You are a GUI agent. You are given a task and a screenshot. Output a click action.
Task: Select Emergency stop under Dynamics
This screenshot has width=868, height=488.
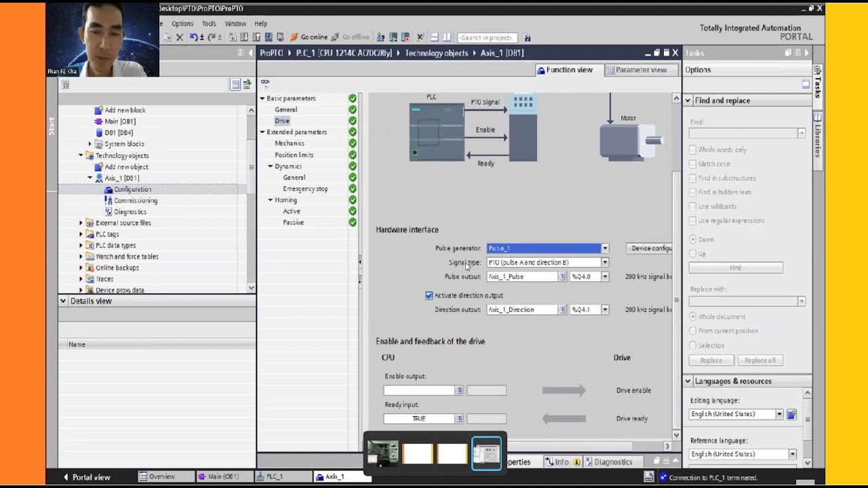click(305, 189)
